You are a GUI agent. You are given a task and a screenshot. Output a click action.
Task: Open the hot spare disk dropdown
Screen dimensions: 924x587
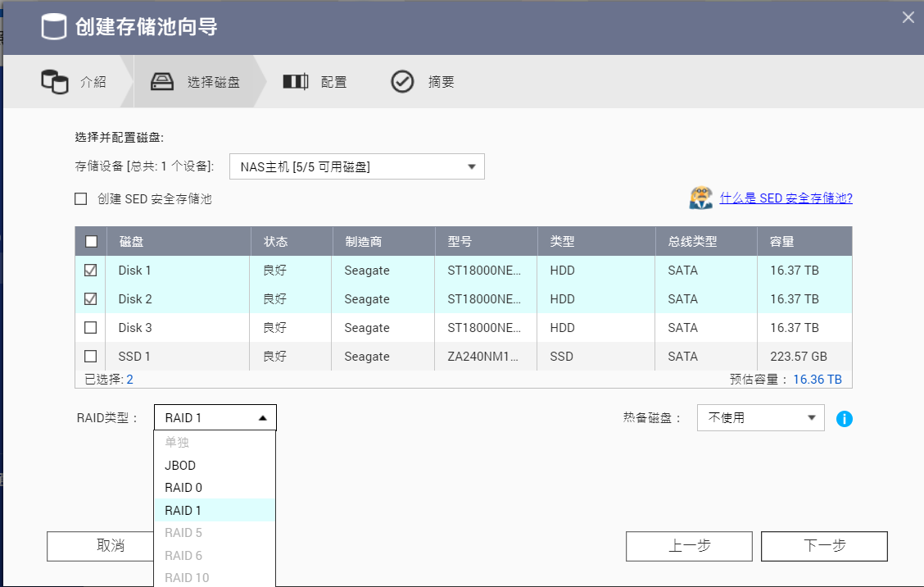[760, 417]
